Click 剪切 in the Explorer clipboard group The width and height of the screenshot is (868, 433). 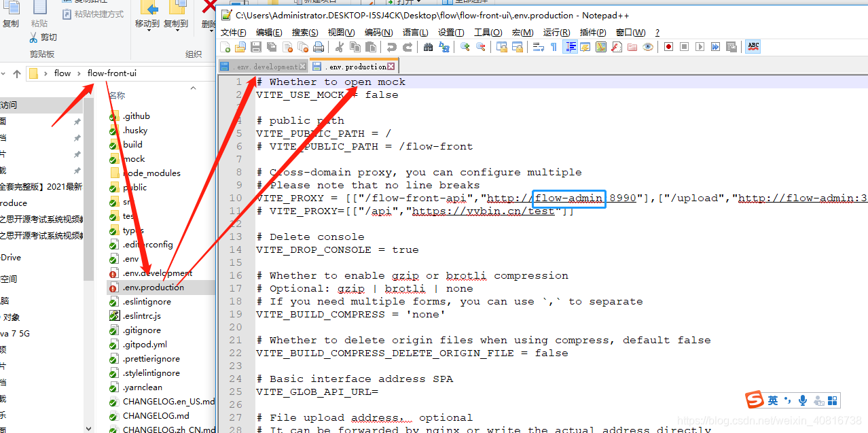(43, 37)
